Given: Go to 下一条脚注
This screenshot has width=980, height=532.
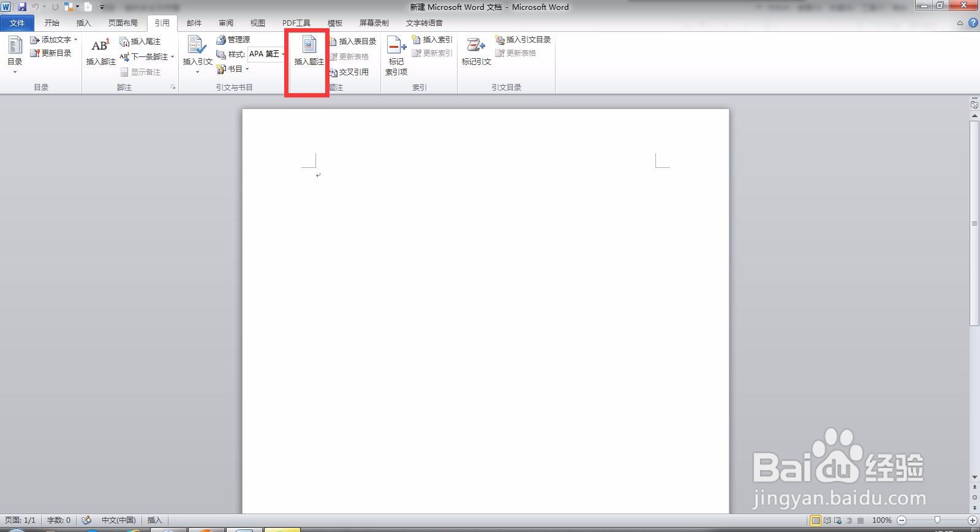Looking at the screenshot, I should [144, 57].
